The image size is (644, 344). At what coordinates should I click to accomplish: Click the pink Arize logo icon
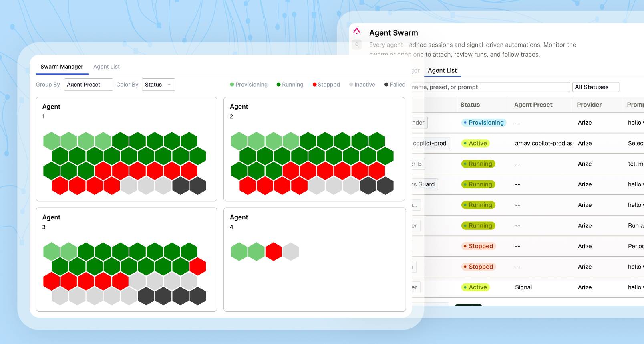coord(357,31)
